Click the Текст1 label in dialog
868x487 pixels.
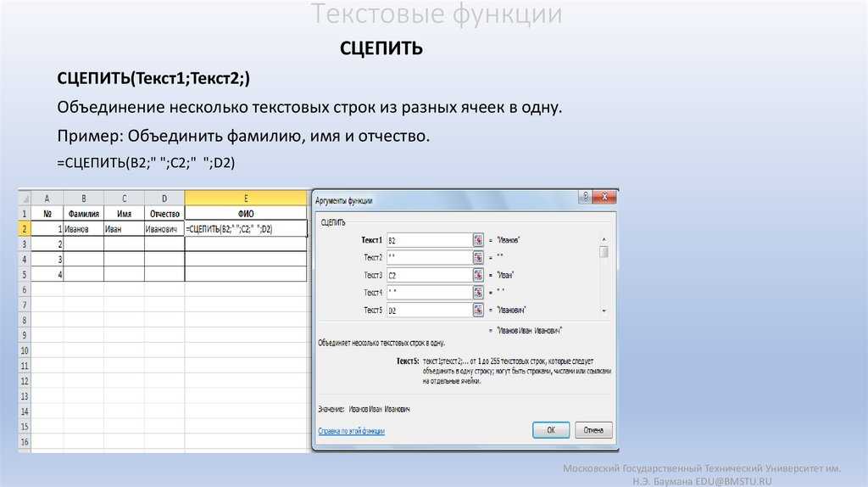click(x=371, y=240)
